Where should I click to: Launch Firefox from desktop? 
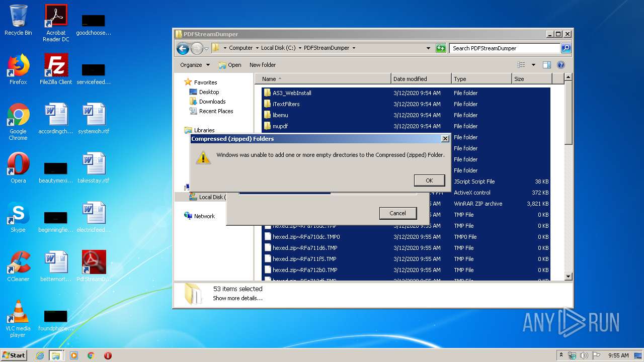pyautogui.click(x=18, y=69)
